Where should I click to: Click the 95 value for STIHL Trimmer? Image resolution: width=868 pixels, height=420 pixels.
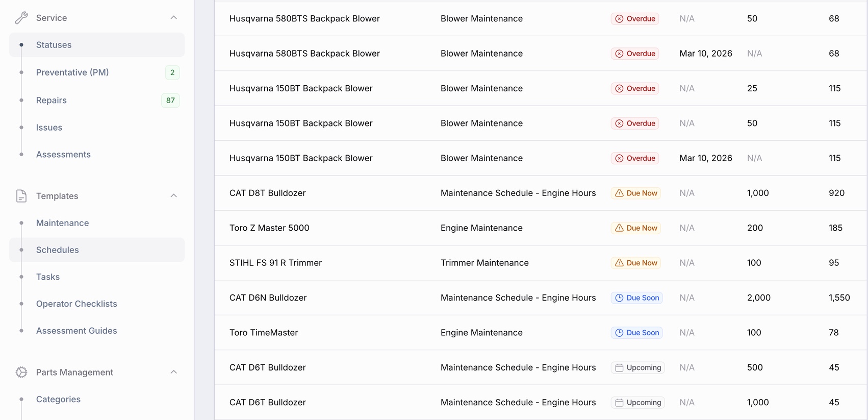click(834, 263)
